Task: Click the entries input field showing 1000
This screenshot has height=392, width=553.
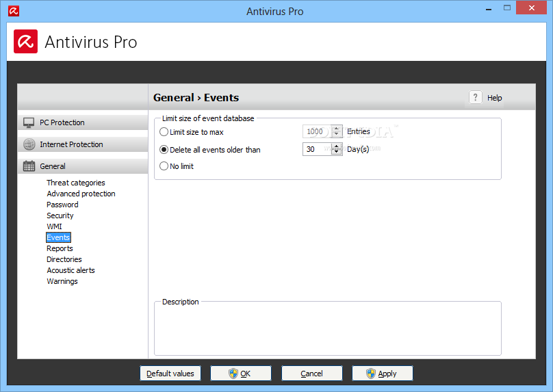Action: click(317, 131)
